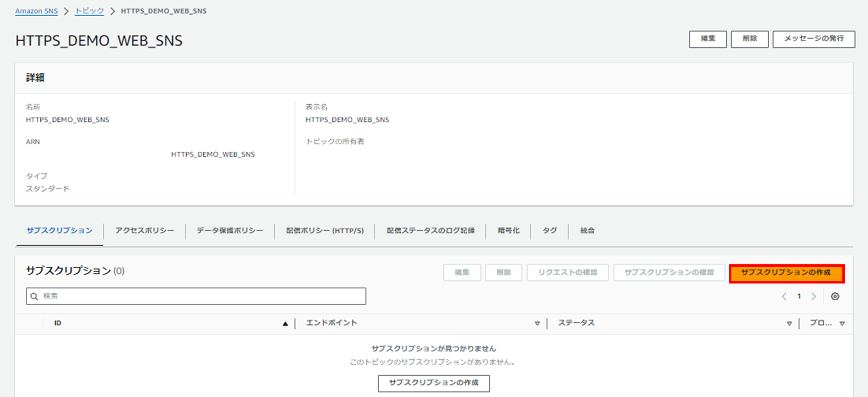Image resolution: width=868 pixels, height=397 pixels.
Task: Click サブスクリプションが見つかりません message
Action: [x=433, y=349]
